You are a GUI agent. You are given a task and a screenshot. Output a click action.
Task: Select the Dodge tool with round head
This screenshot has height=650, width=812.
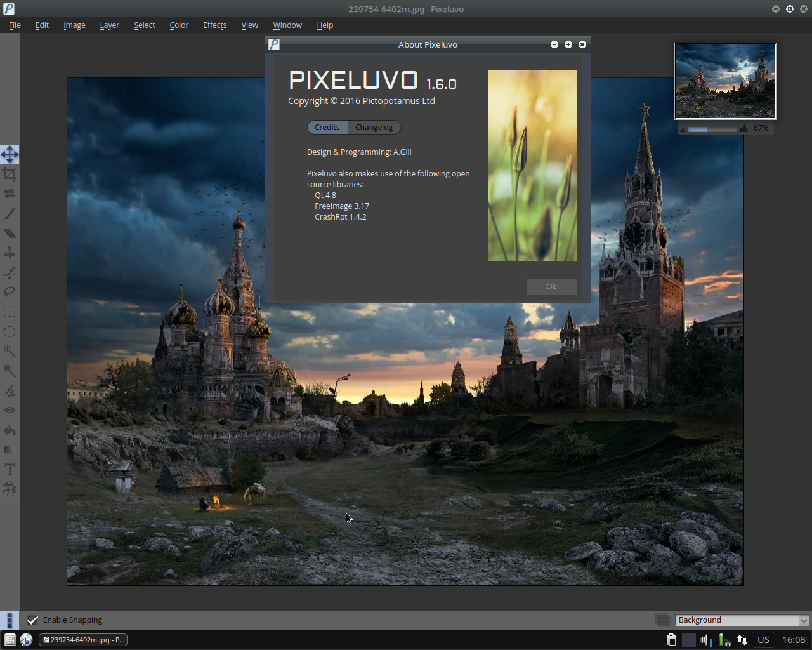[x=10, y=371]
